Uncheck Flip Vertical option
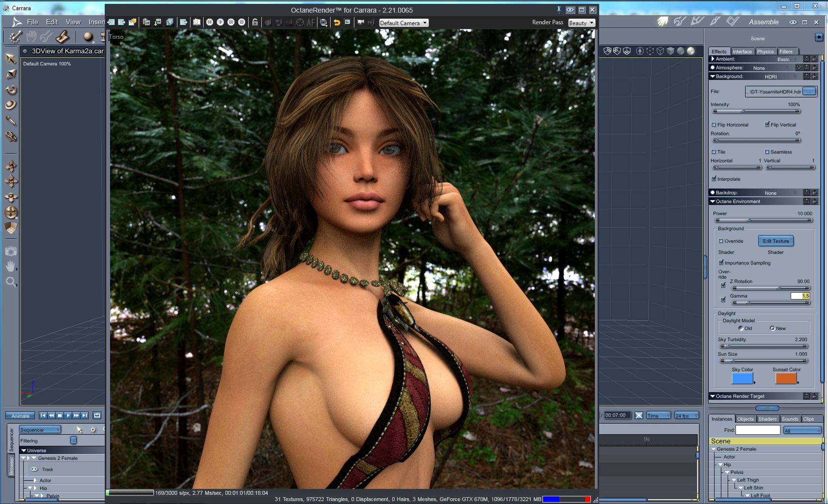The height and width of the screenshot is (504, 828). coord(767,125)
